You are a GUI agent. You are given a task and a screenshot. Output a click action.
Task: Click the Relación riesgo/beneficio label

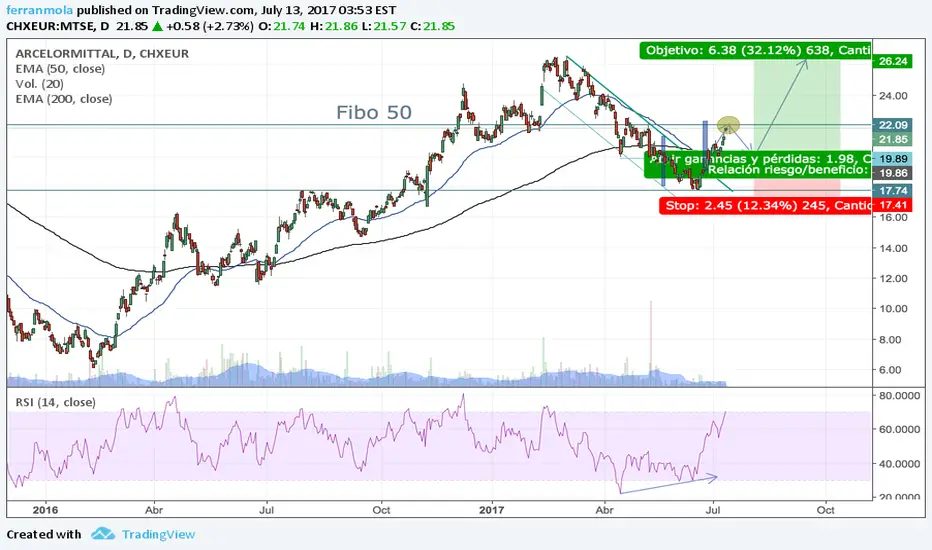(x=789, y=170)
